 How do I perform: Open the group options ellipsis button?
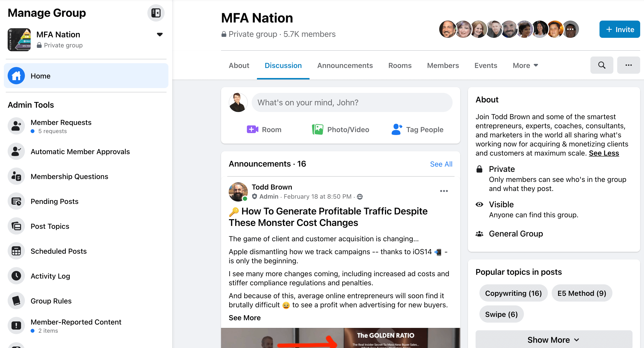point(628,65)
